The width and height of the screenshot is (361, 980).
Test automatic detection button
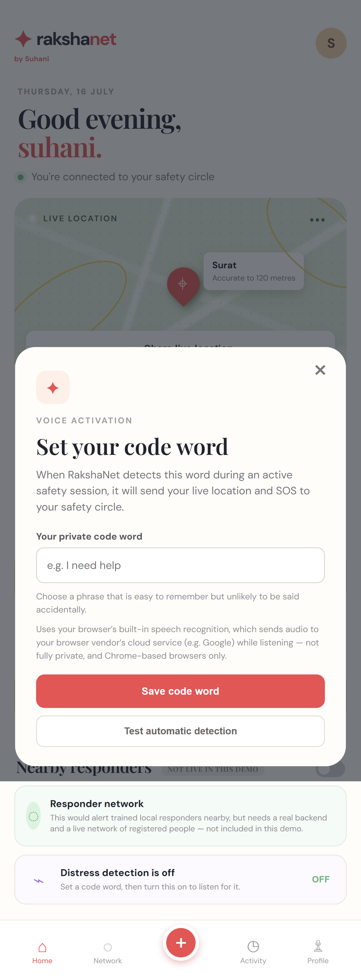click(180, 731)
